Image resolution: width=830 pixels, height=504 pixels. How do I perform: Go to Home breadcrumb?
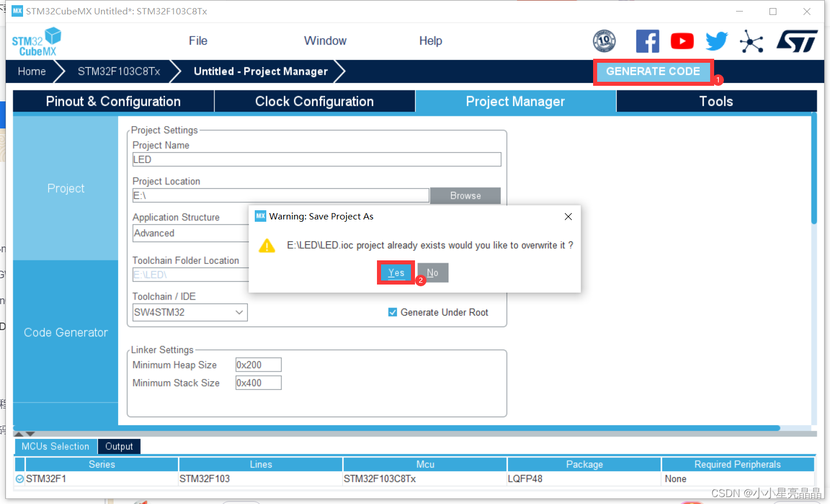(x=32, y=71)
